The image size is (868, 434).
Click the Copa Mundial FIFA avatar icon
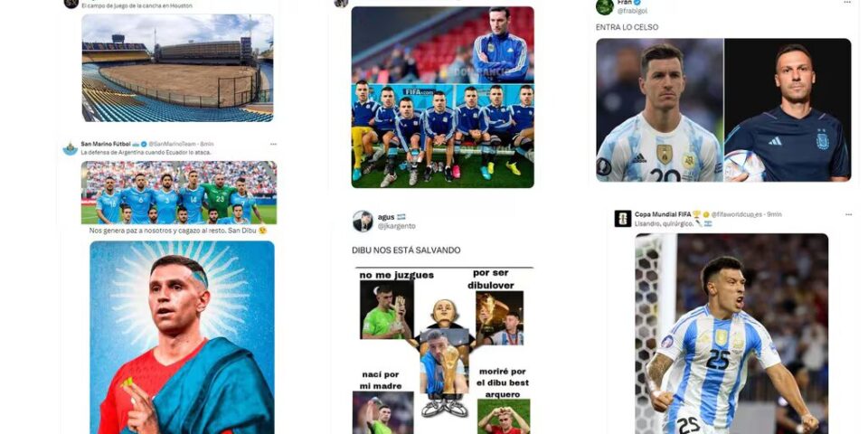[x=623, y=218]
